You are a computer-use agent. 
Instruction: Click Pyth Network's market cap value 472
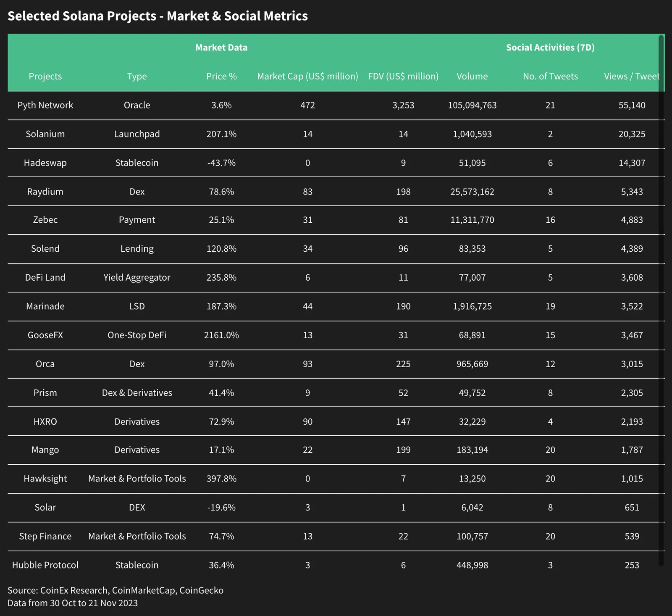pyautogui.click(x=307, y=105)
